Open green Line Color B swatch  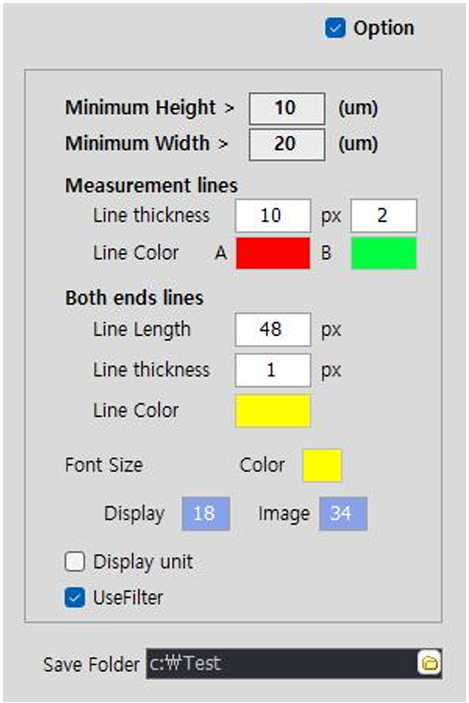pyautogui.click(x=383, y=253)
